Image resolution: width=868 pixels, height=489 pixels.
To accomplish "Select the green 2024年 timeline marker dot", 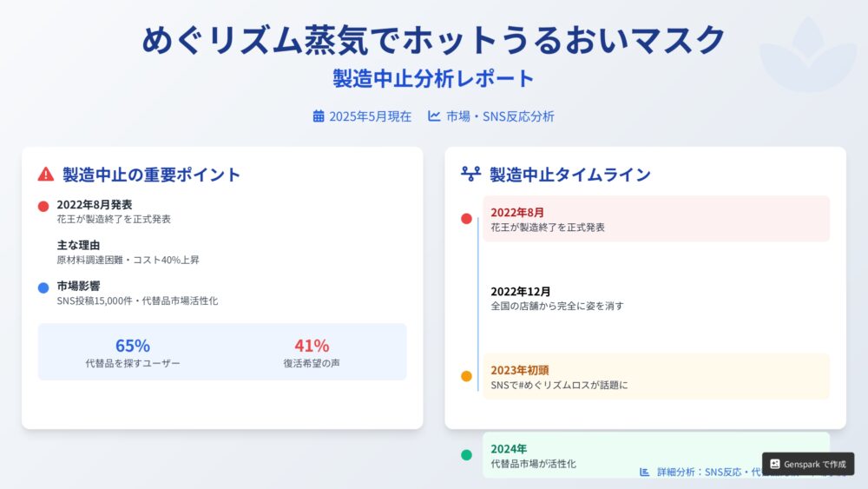I will [x=467, y=455].
